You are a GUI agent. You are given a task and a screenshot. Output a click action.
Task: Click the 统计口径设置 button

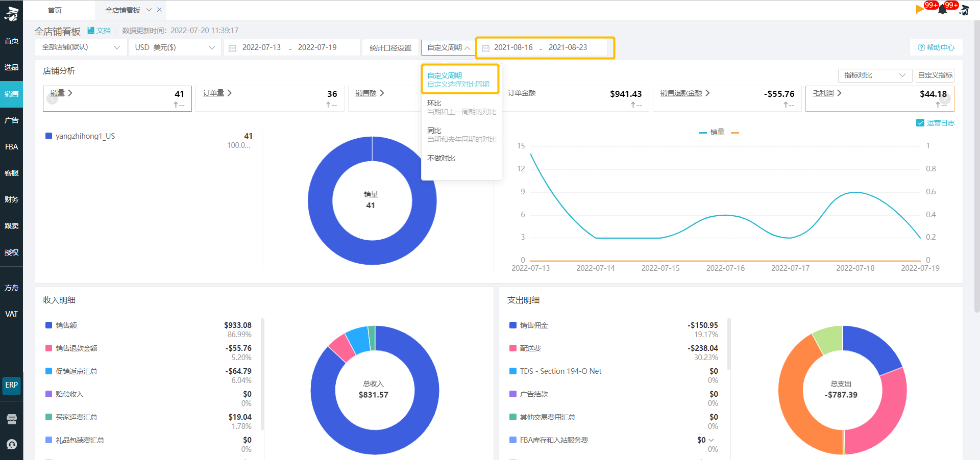pyautogui.click(x=390, y=48)
